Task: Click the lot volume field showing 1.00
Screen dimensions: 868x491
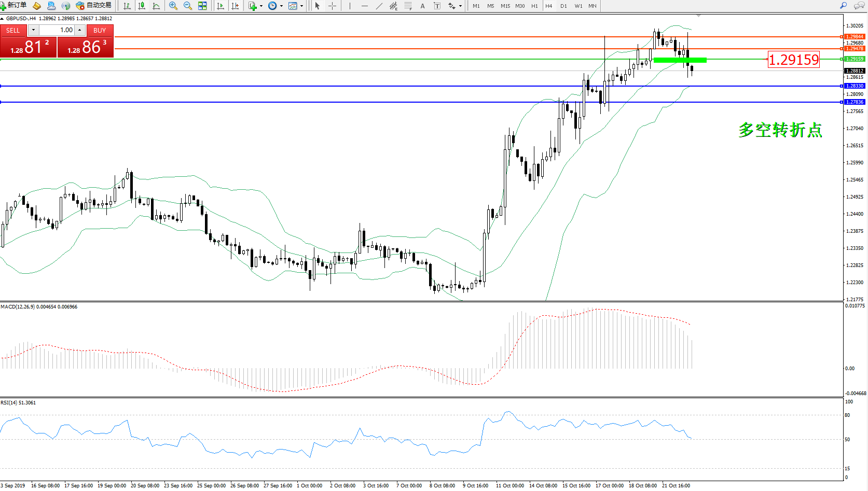Action: click(57, 30)
